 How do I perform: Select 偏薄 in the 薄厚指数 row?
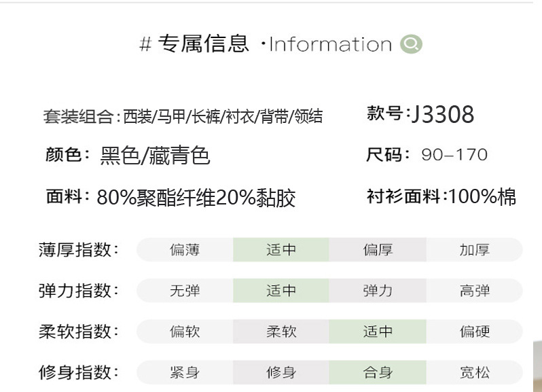pyautogui.click(x=185, y=250)
